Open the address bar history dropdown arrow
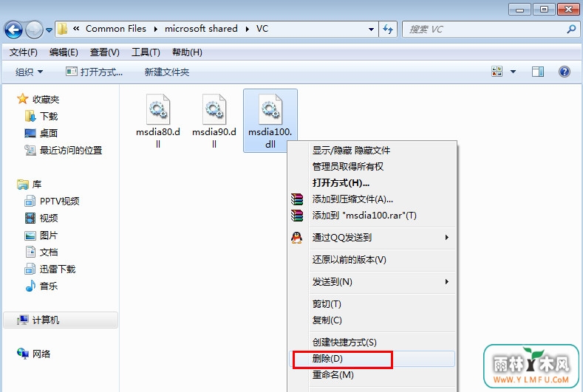This screenshot has height=392, width=583. click(371, 30)
